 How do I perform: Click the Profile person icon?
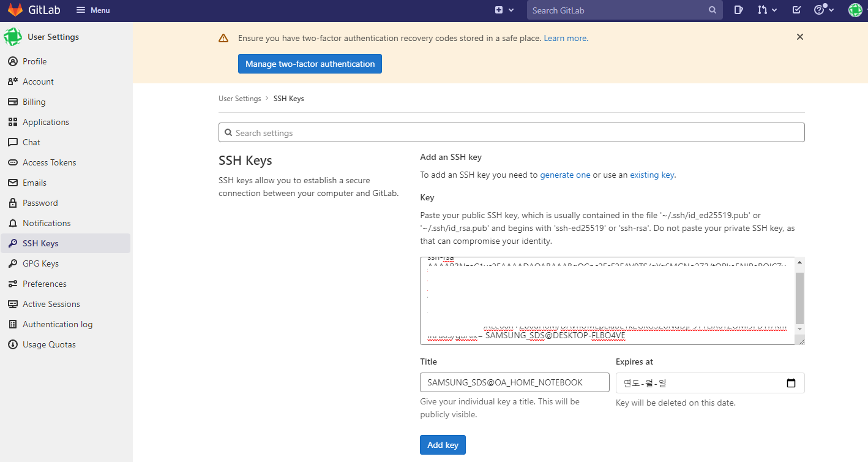pyautogui.click(x=12, y=61)
